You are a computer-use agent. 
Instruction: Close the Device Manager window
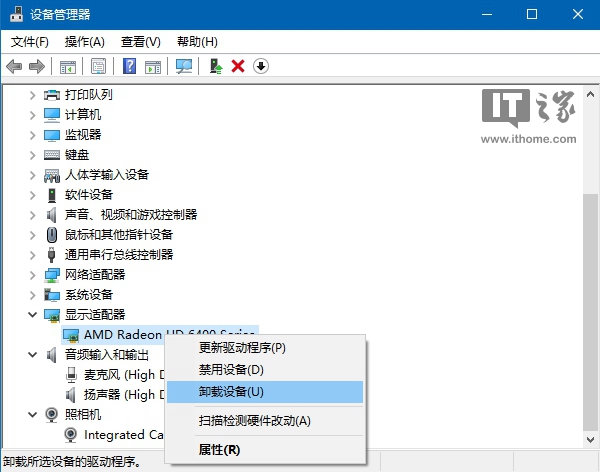[x=577, y=15]
